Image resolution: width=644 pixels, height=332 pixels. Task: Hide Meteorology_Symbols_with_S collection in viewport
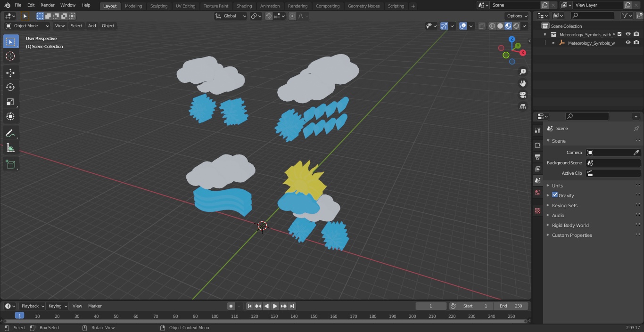click(628, 34)
